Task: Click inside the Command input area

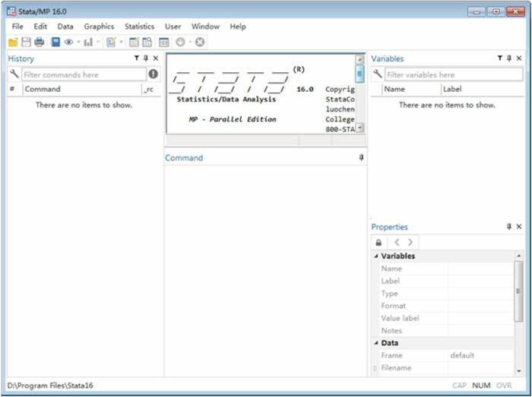Action: tap(265, 271)
